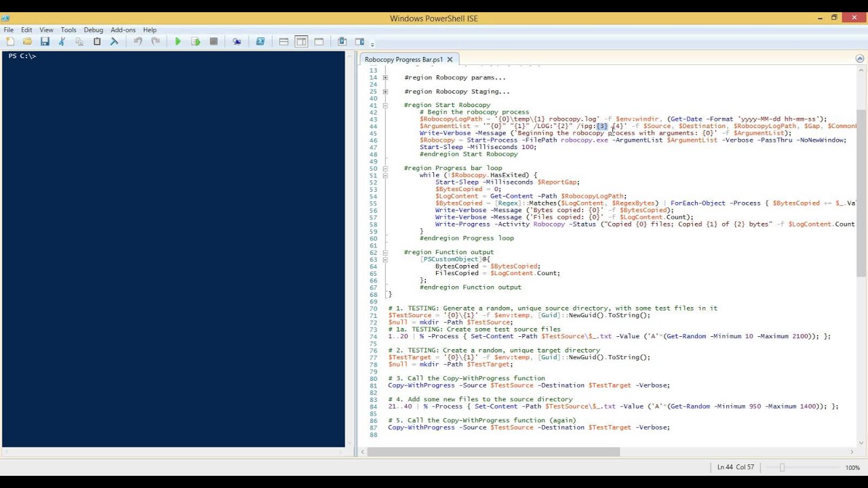Open the Help menu
Screen dimensions: 868x488
click(150, 30)
